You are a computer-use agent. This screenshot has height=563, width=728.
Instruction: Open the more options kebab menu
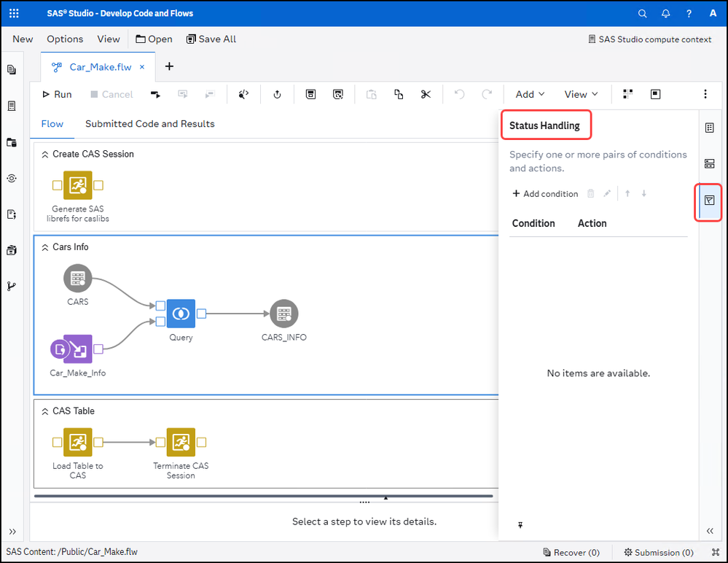[705, 94]
